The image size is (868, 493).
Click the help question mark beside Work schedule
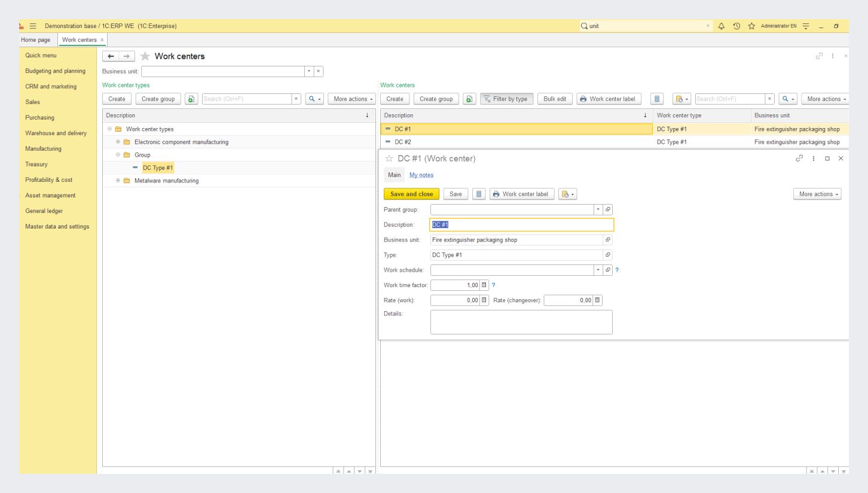[616, 270]
